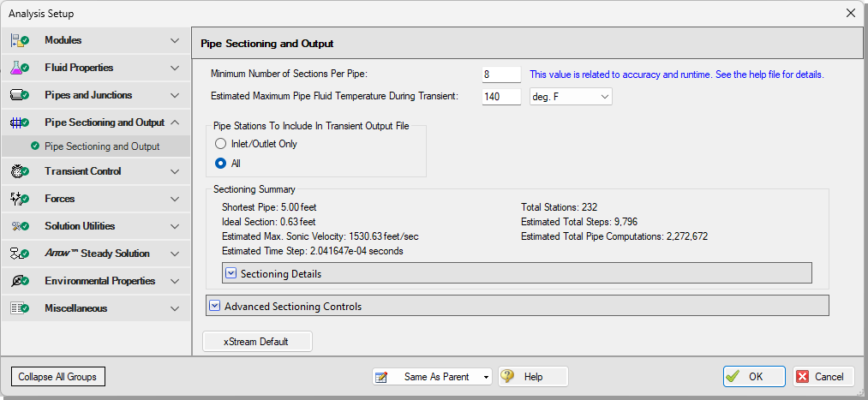Click the Forces group icon

coord(20,199)
